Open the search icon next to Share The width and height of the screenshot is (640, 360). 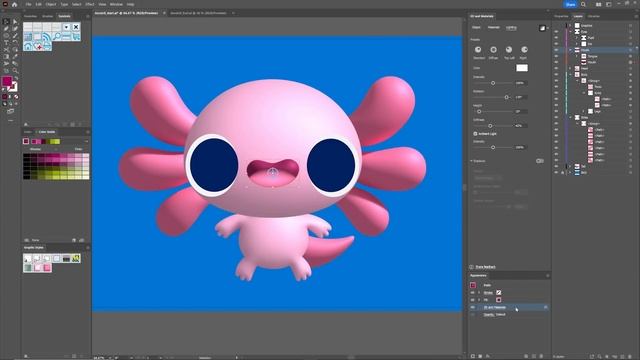click(583, 4)
